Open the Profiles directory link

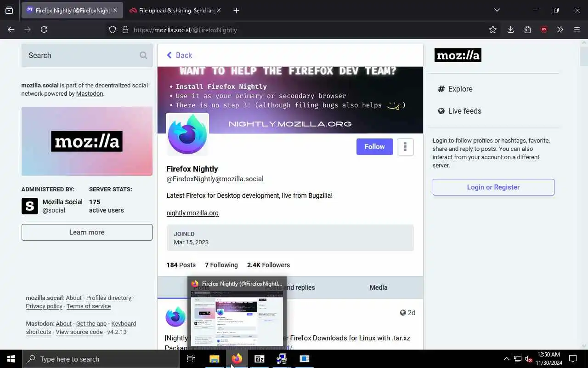point(109,298)
